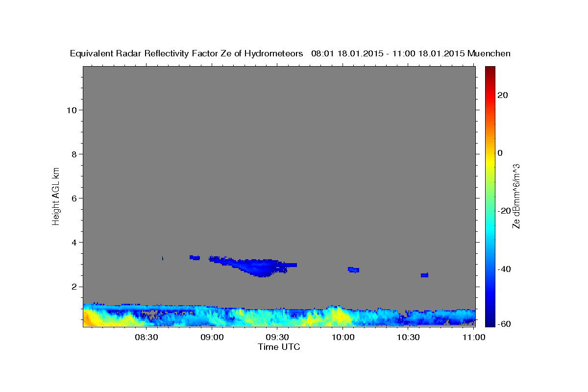Viewport: 588px width, 392px height.
Task: Click the dark blue bottom of the colorbar
Action: [490, 323]
